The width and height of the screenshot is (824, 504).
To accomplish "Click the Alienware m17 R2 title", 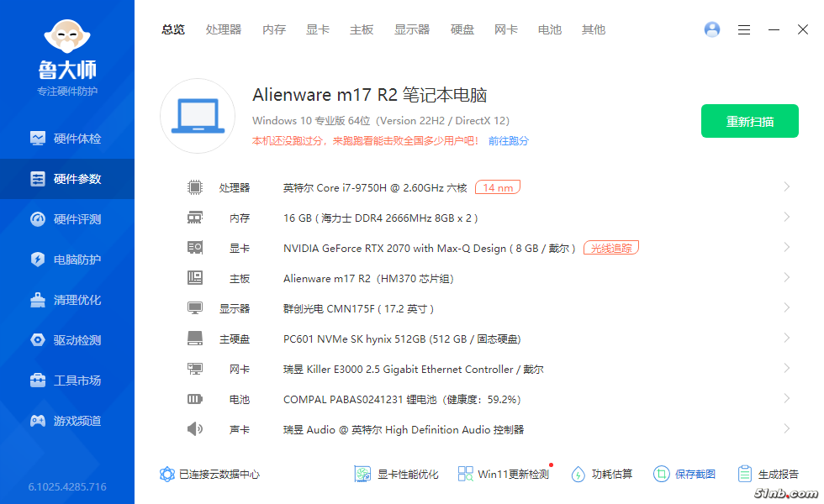I will (369, 95).
